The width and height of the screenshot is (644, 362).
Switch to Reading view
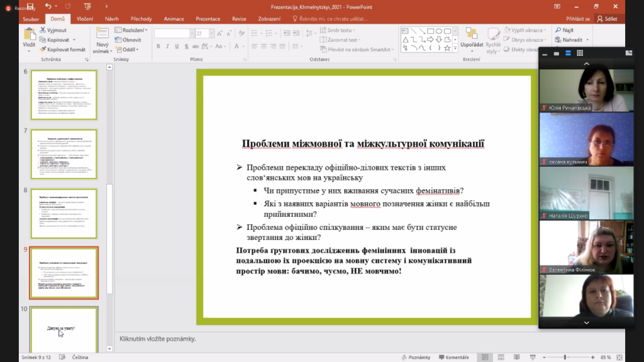pos(517,358)
